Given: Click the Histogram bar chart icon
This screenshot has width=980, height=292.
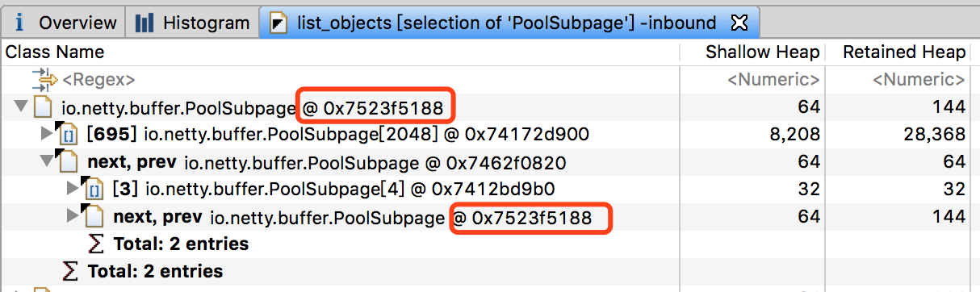Looking at the screenshot, I should [144, 22].
